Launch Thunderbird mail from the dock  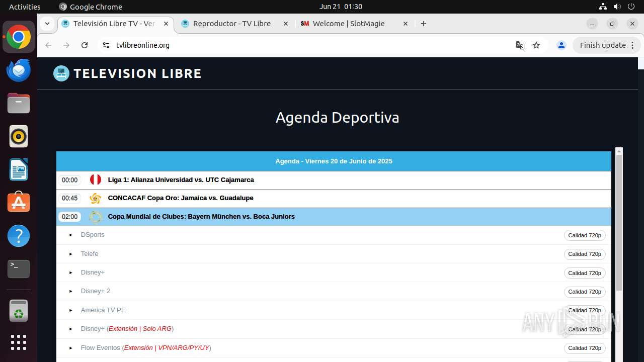click(x=19, y=70)
